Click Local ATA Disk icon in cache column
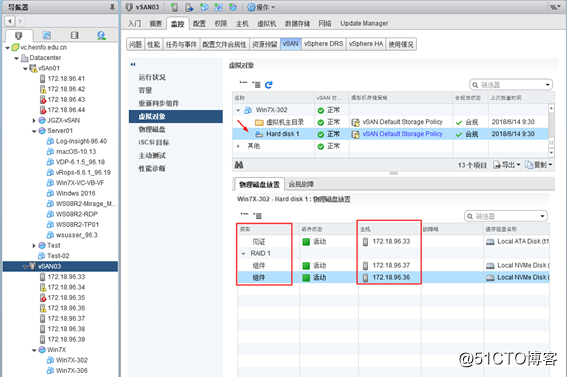This screenshot has width=567, height=377. pyautogui.click(x=490, y=241)
